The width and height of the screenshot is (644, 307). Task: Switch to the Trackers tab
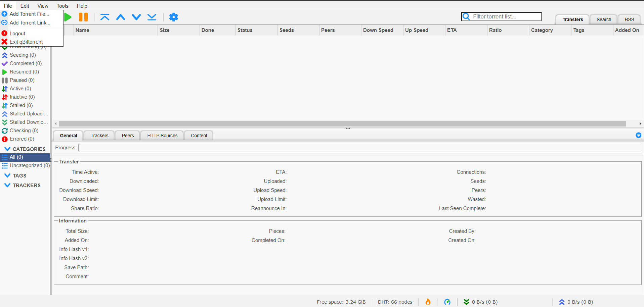coord(99,135)
